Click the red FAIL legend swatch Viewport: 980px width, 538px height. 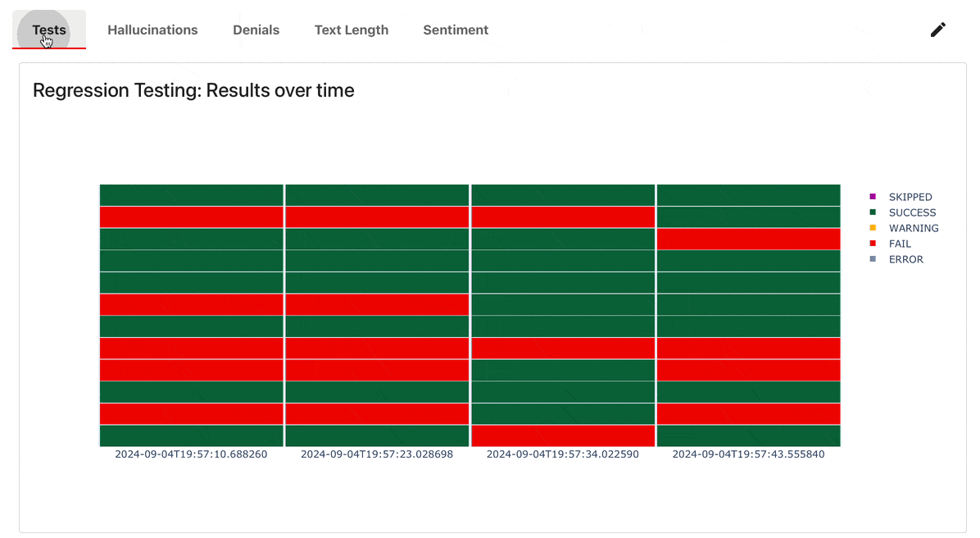(x=873, y=244)
